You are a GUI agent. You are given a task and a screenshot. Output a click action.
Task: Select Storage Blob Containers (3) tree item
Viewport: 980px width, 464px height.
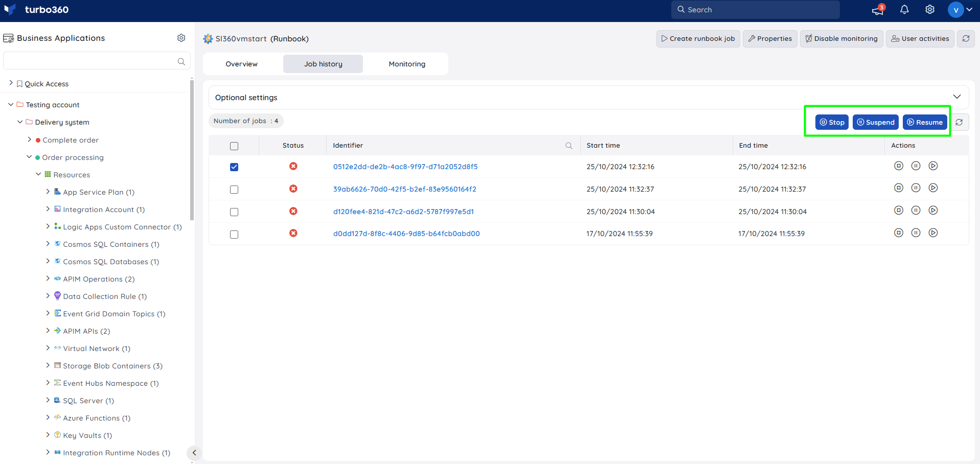(112, 366)
